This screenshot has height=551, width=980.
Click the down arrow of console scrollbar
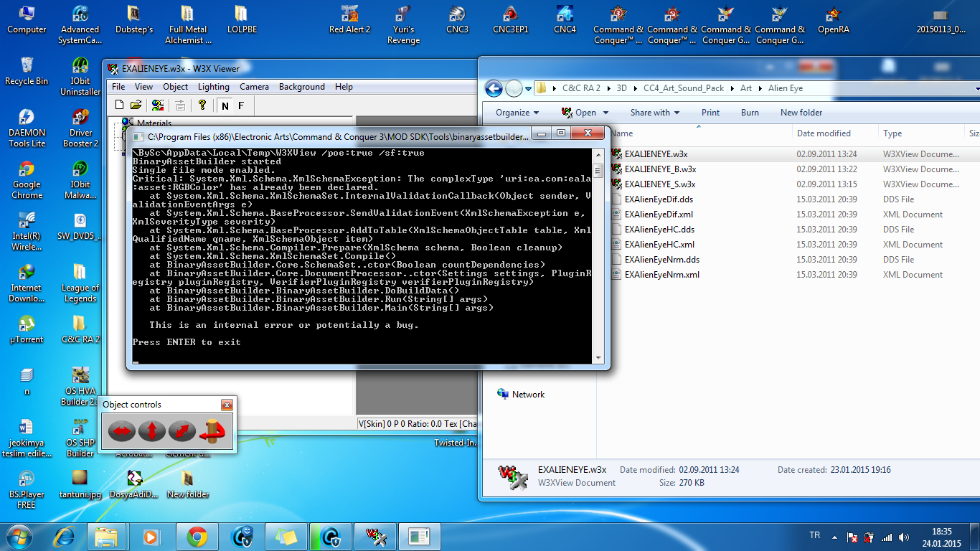(x=598, y=357)
